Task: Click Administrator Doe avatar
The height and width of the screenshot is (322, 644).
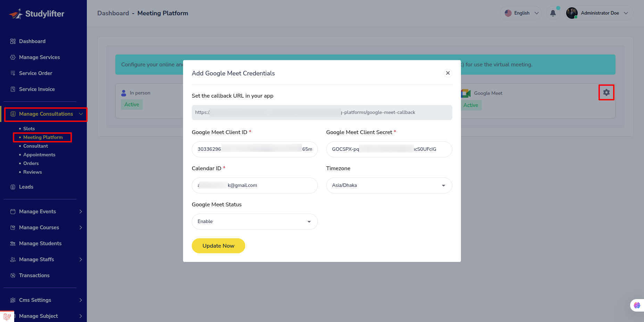Action: (572, 13)
